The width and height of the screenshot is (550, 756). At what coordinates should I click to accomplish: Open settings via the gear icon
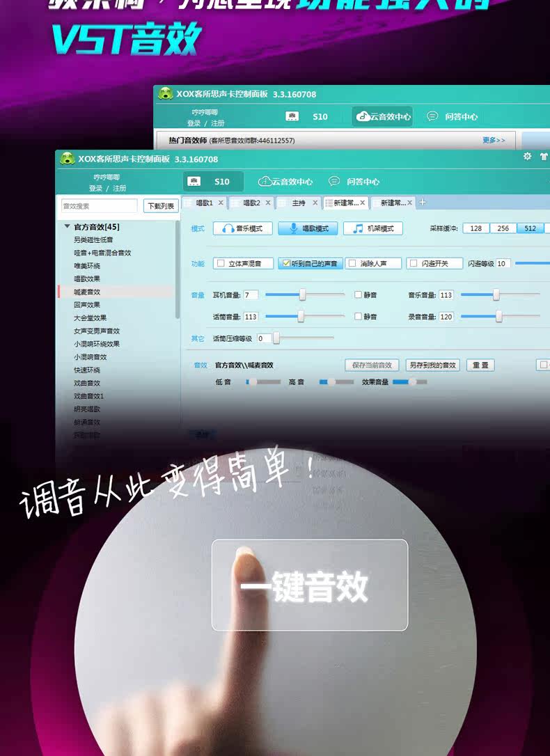527,156
